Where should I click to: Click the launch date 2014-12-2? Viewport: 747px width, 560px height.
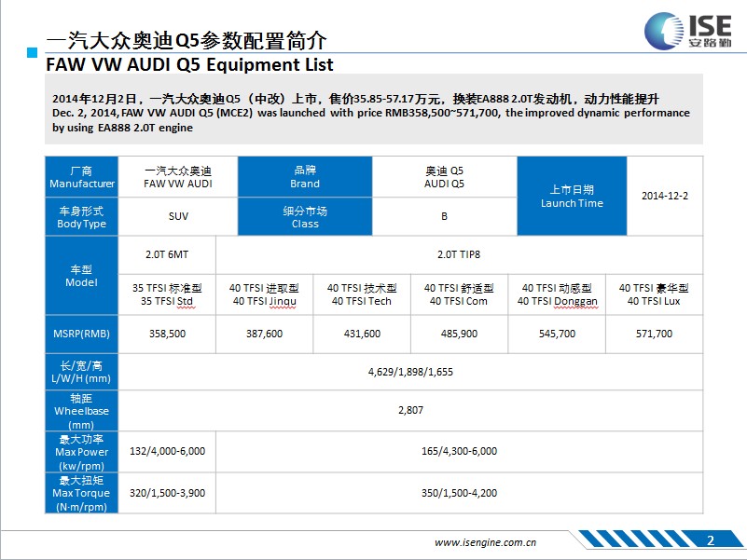[x=665, y=196]
